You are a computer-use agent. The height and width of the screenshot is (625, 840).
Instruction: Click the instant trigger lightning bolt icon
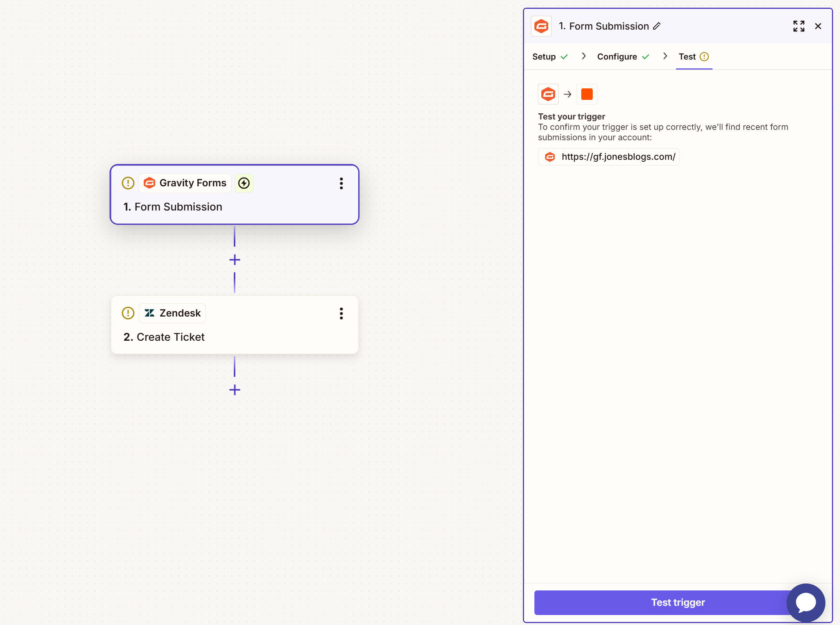[244, 183]
